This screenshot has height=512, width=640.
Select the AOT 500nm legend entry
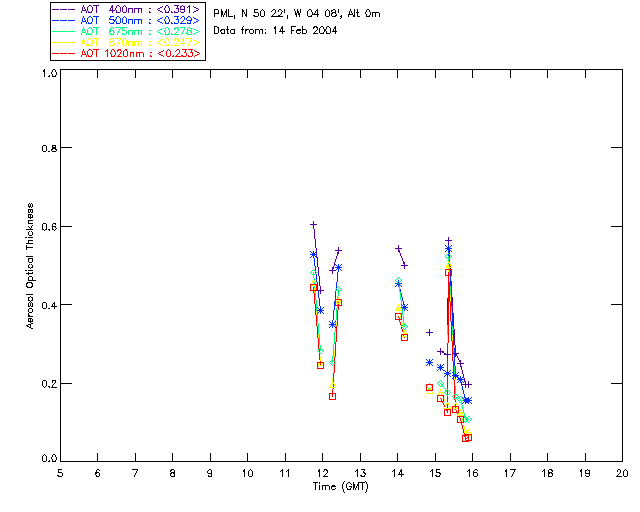click(x=138, y=20)
